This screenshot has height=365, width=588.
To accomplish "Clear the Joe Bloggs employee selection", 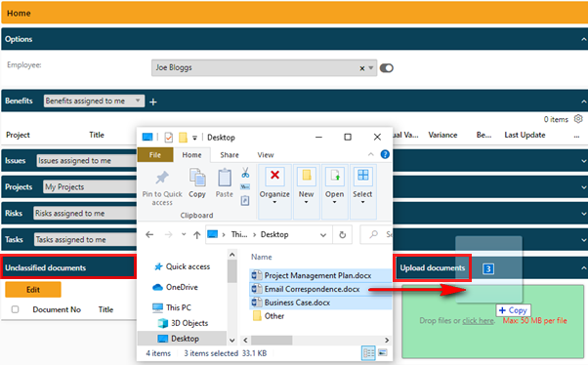I will pyautogui.click(x=361, y=68).
